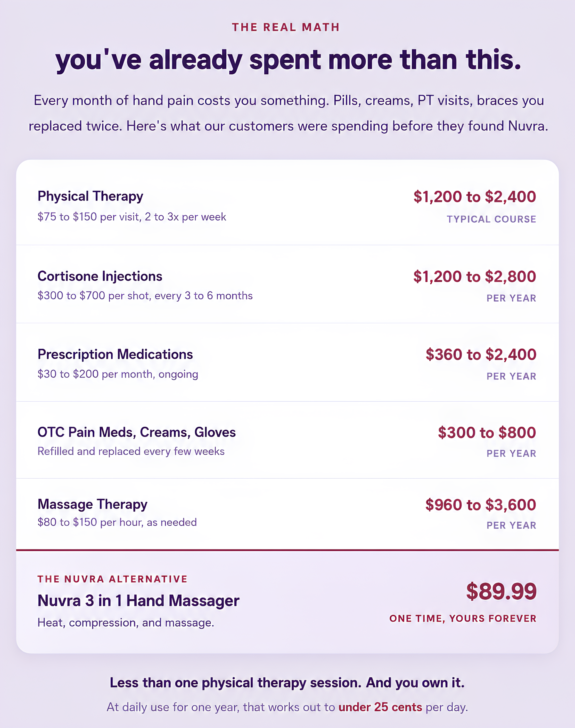Click '$30 to $200 per month, ongoing' text
Image resolution: width=575 pixels, height=728 pixels.
[118, 374]
